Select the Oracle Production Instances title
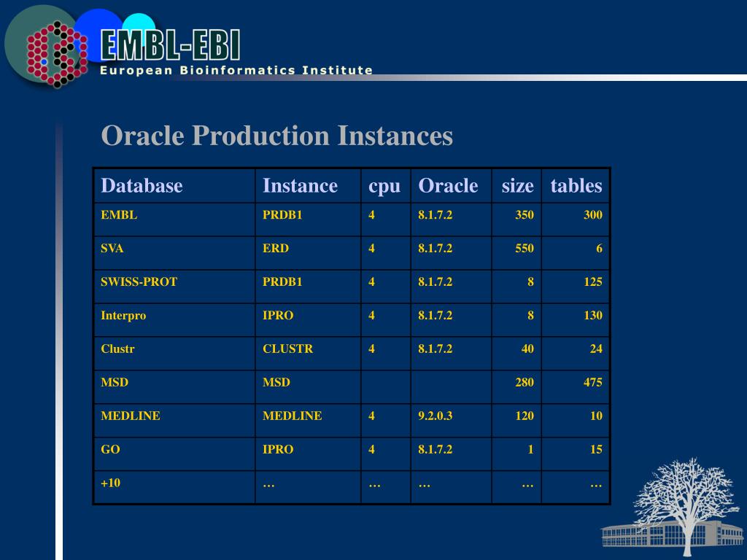Image resolution: width=747 pixels, height=560 pixels. click(x=276, y=136)
